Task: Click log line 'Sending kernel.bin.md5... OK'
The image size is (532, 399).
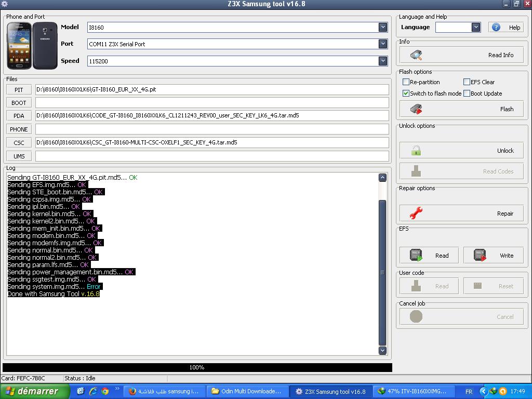Action: 49,214
